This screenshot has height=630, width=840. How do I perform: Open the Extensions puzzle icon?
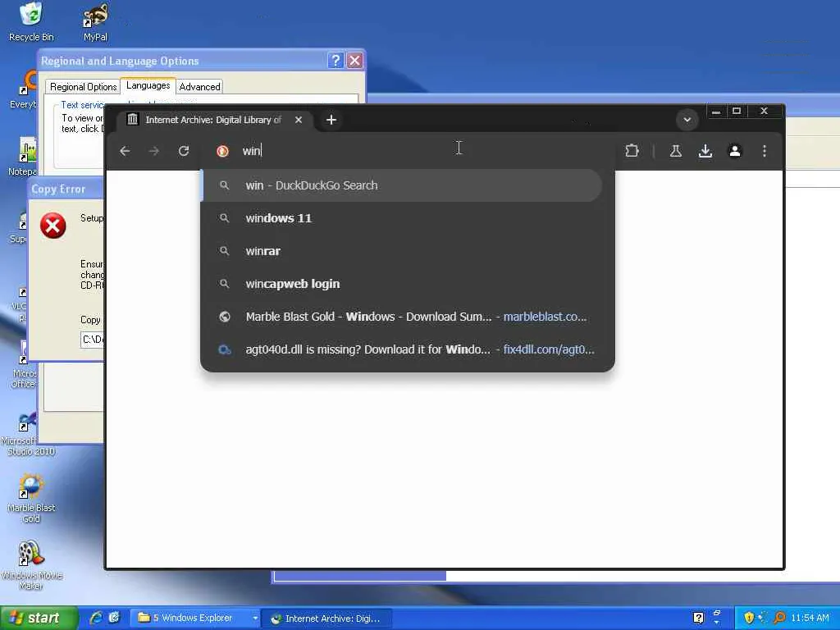pos(632,151)
